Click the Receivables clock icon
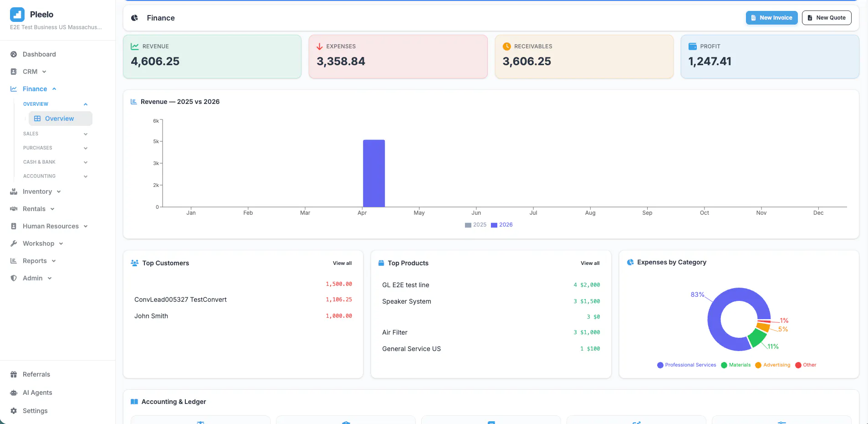868x424 pixels. [x=506, y=47]
